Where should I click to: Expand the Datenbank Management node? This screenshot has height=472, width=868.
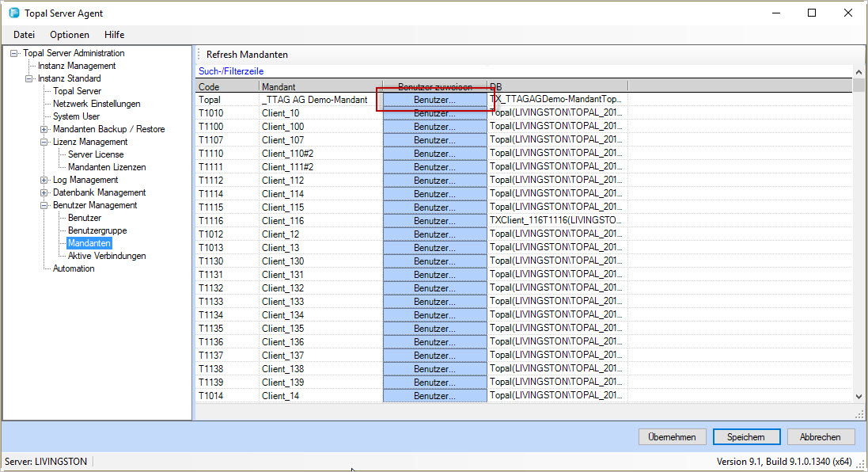pyautogui.click(x=44, y=192)
